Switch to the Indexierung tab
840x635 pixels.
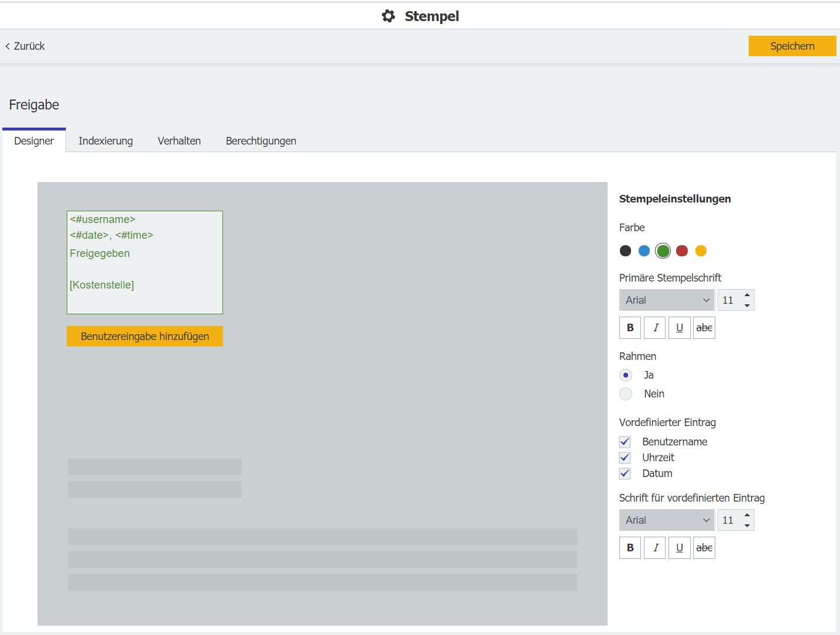coord(105,141)
